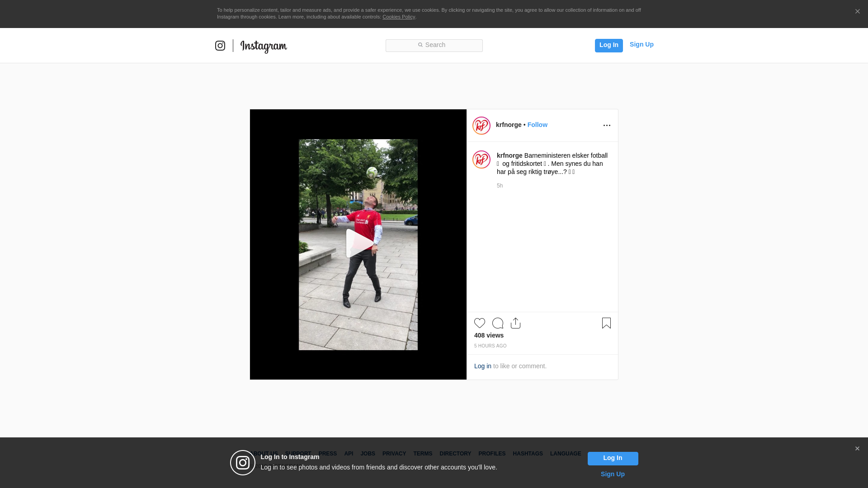Click Log in to like or comment

pyautogui.click(x=482, y=366)
